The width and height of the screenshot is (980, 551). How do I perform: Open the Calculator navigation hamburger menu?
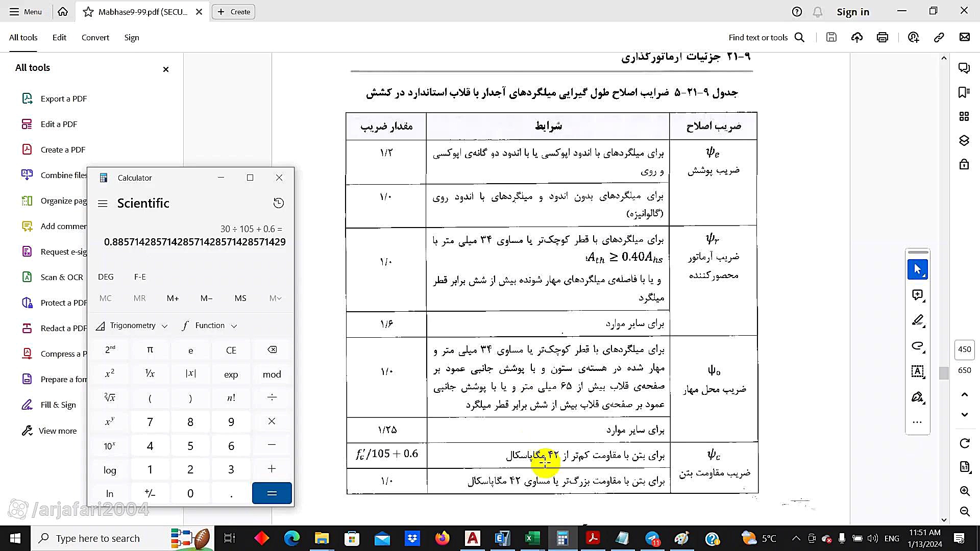[103, 204]
